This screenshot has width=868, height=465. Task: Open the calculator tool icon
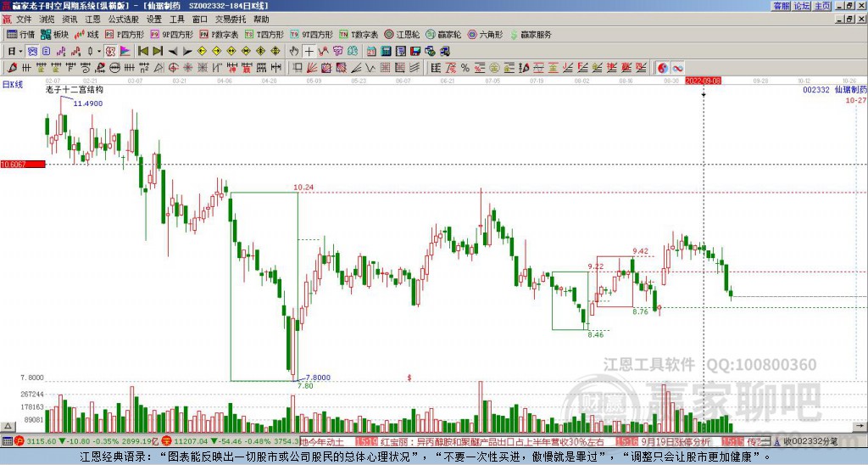pos(386,52)
